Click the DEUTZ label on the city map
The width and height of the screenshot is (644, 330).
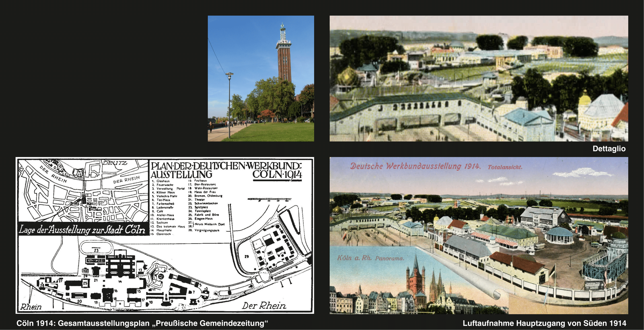tap(115, 163)
